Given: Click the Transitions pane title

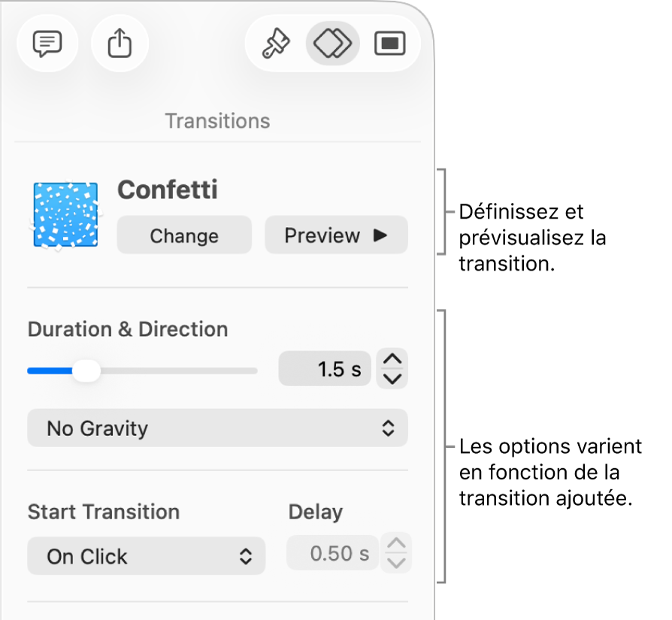Looking at the screenshot, I should (x=217, y=121).
